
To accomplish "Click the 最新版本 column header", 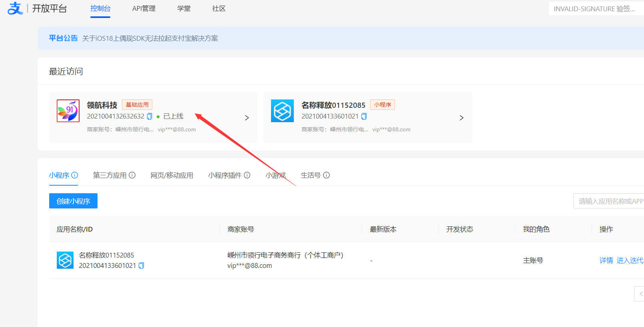I will [x=383, y=229].
